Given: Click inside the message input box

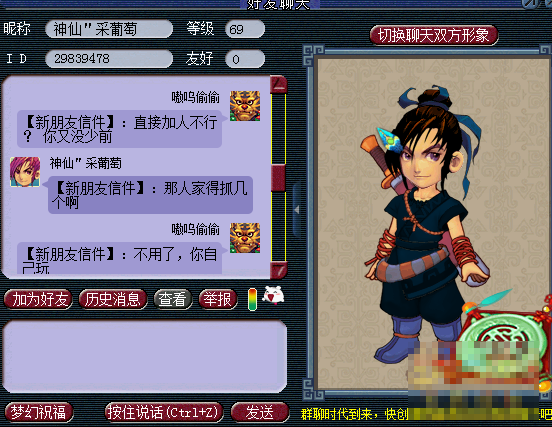Looking at the screenshot, I should pos(145,356).
